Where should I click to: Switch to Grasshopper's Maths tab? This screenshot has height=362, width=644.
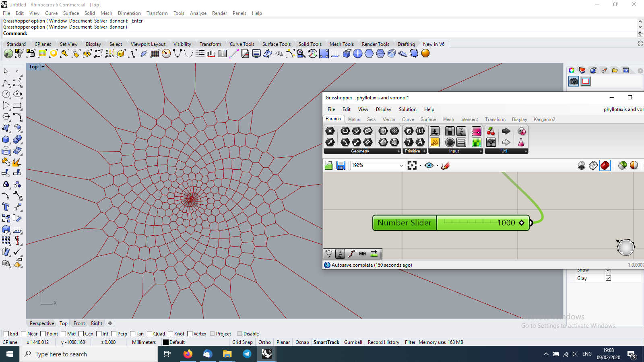(x=354, y=119)
